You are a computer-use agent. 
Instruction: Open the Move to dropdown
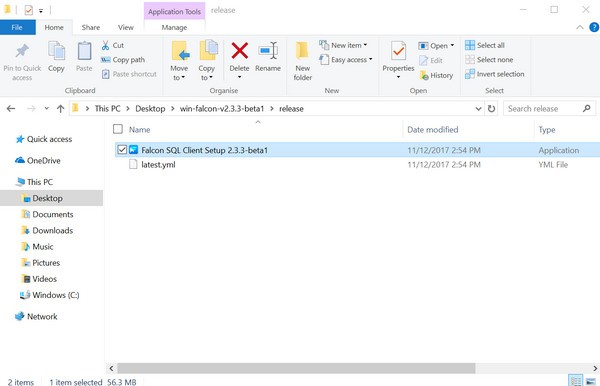tap(179, 73)
